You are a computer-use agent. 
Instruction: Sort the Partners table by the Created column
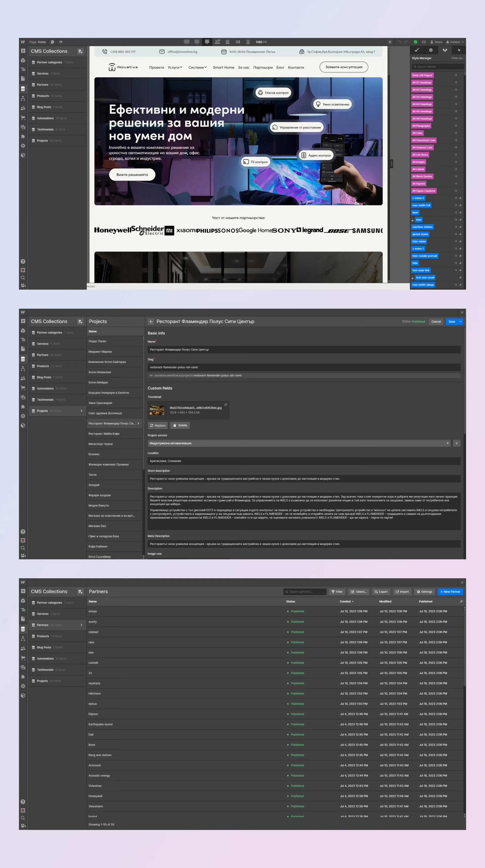point(346,602)
